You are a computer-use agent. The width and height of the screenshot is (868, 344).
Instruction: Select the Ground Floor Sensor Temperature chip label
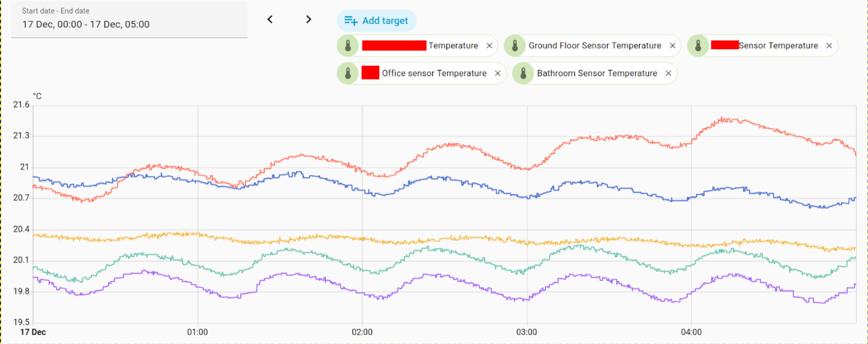pos(594,46)
